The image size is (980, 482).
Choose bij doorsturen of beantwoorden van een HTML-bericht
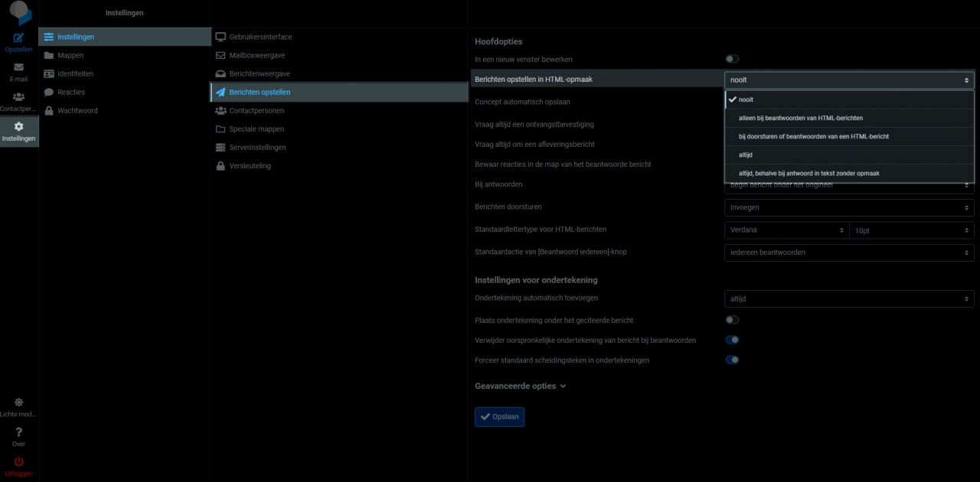pos(814,136)
